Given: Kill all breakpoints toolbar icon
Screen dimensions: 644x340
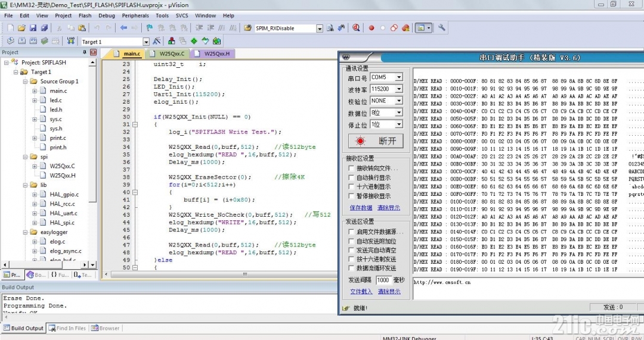Looking at the screenshot, I should pos(405,28).
